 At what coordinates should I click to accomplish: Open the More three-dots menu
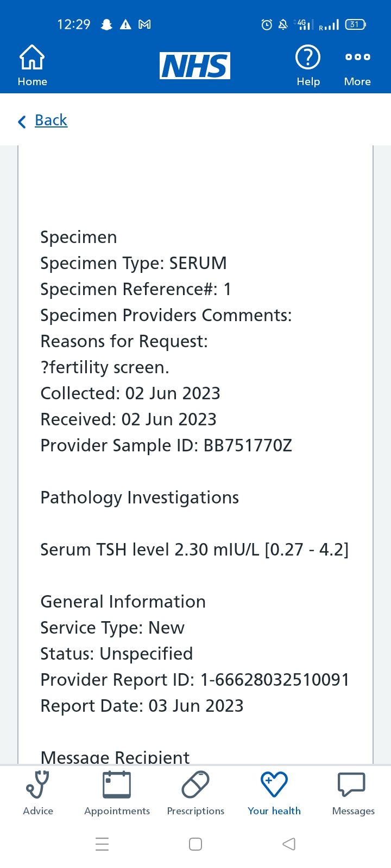tap(357, 57)
